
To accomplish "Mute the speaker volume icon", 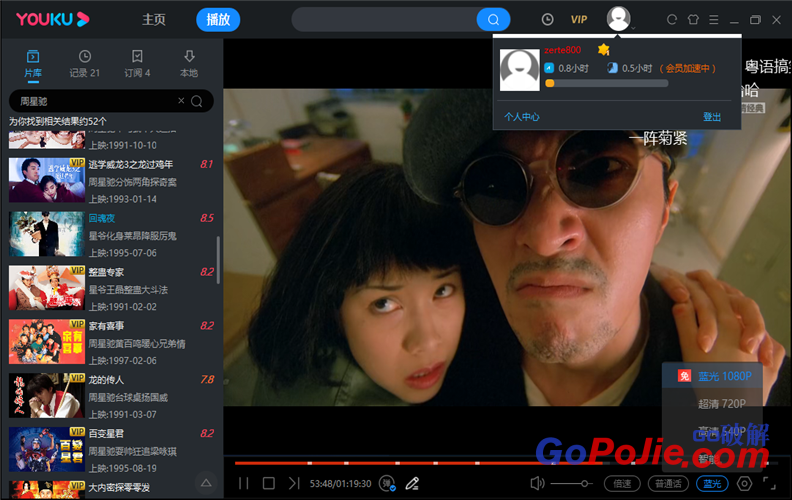I will 537,484.
